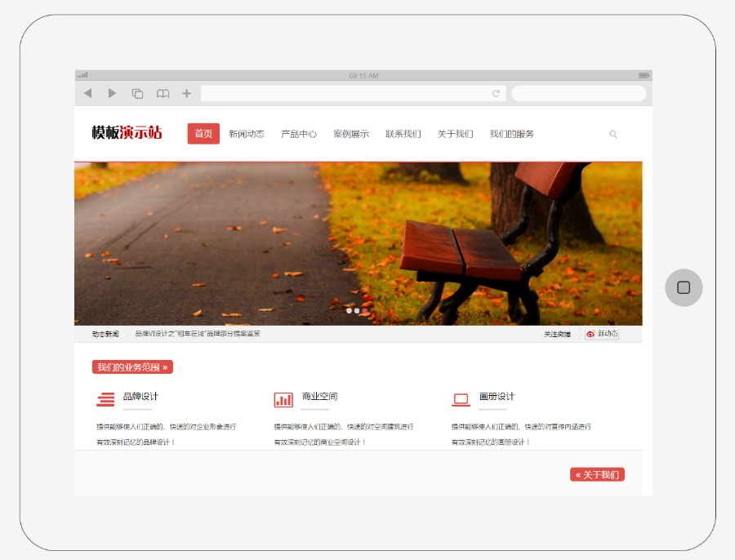This screenshot has width=735, height=560.
Task: Click the 商业空间 bar chart icon
Action: [283, 400]
